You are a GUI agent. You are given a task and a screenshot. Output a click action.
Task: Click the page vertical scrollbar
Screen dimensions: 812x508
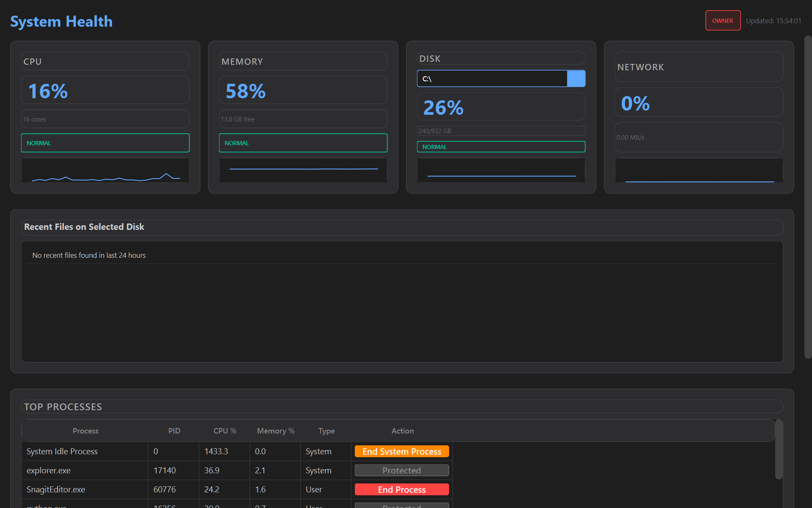tap(808, 197)
